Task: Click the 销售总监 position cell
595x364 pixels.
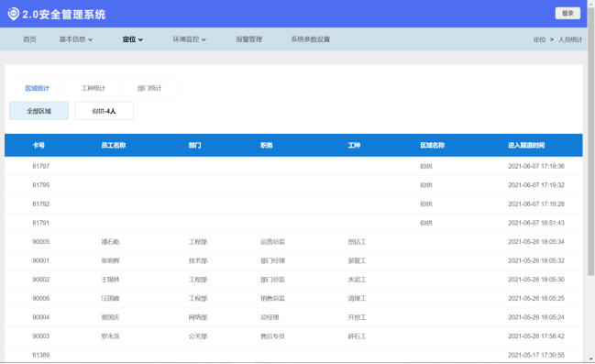Action: click(272, 299)
